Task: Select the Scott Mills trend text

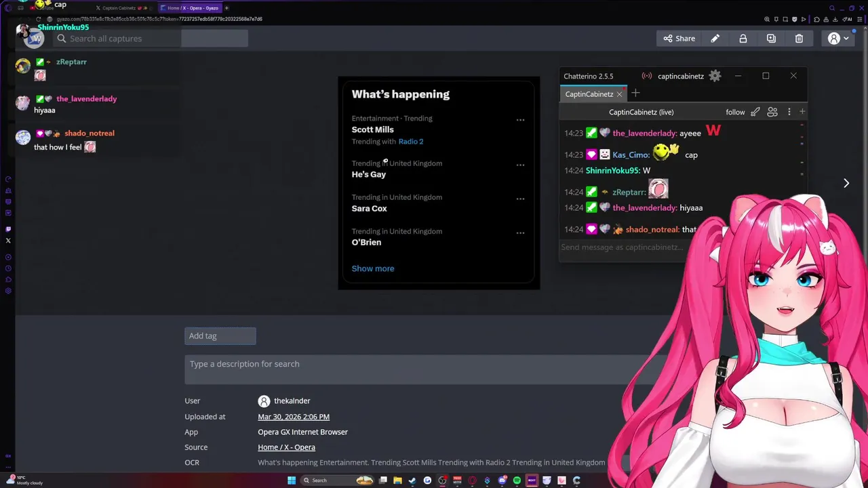Action: coord(372,129)
